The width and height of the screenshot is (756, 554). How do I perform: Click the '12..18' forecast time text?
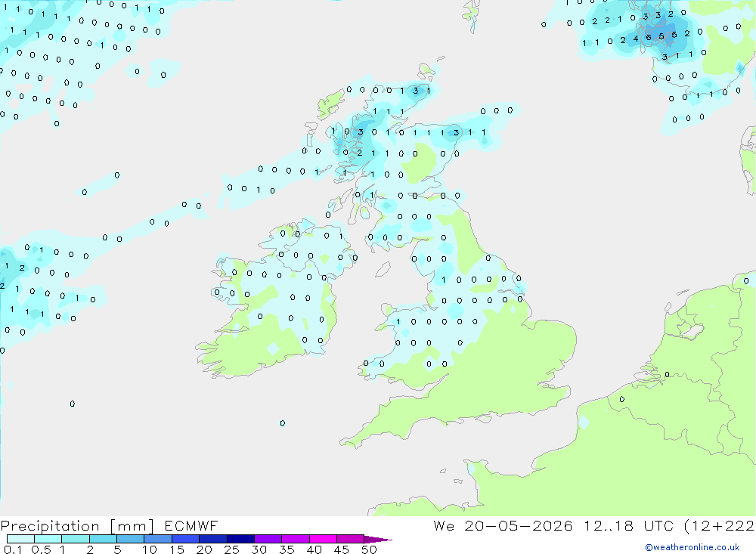(609, 525)
